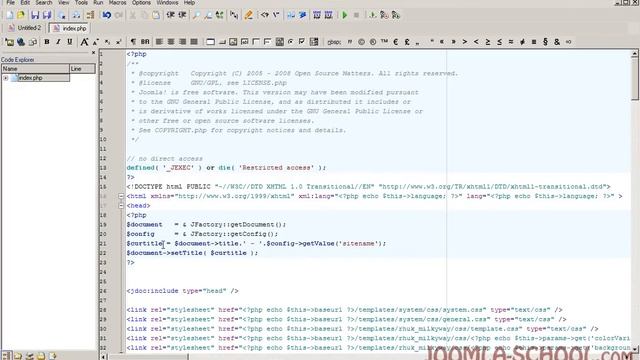640x360 pixels.
Task: Insert less-than-or-equal ≤ symbol
Action: tap(499, 42)
